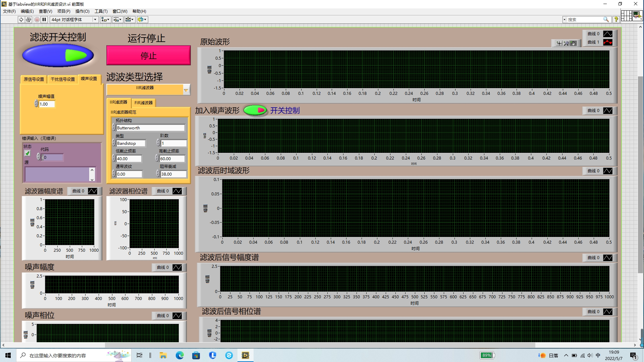Screen dimensions: 644x362
Task: Click the pink 停止 button
Action: tap(148, 56)
